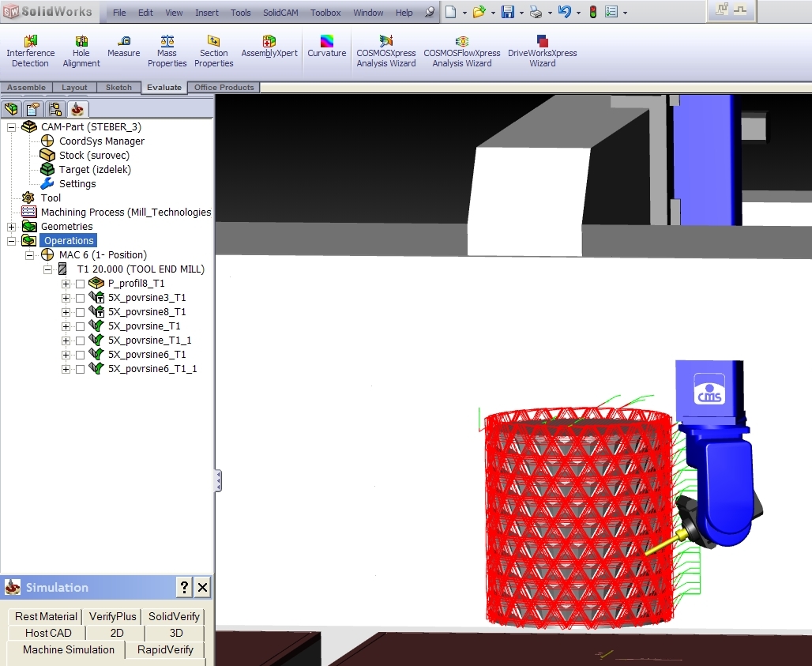Switch to the Office Products tab
812x666 pixels.
pos(224,88)
